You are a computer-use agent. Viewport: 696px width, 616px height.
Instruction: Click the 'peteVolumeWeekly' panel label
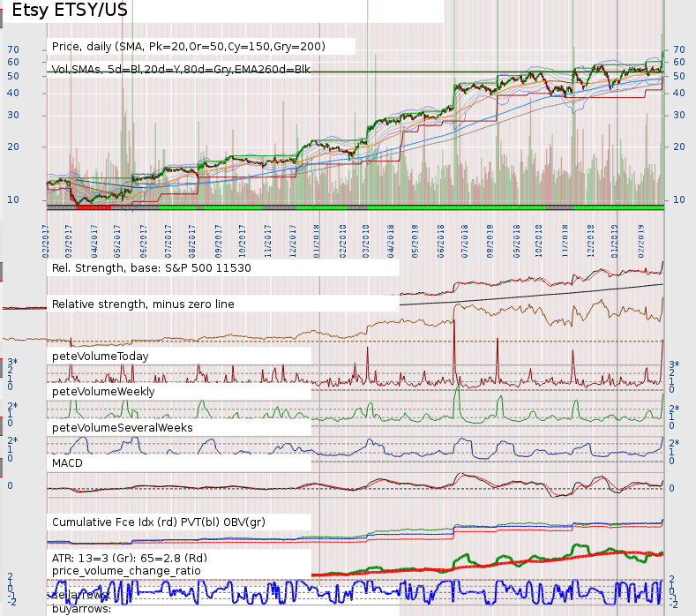pyautogui.click(x=103, y=392)
